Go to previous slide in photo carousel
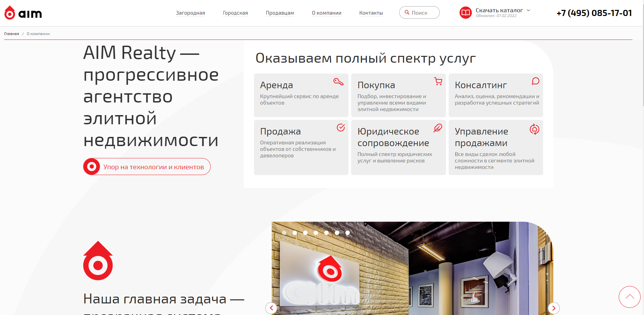The height and width of the screenshot is (315, 644). 271,308
